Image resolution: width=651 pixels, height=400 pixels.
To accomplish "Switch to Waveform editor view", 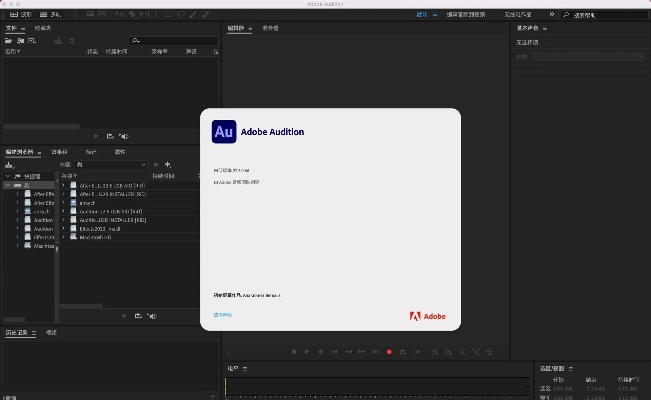I will click(21, 15).
